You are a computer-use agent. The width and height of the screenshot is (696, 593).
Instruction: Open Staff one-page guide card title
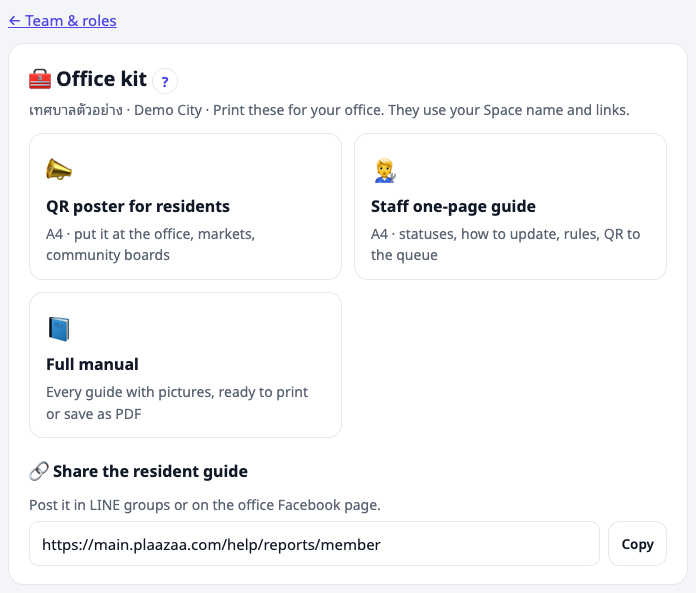453,206
